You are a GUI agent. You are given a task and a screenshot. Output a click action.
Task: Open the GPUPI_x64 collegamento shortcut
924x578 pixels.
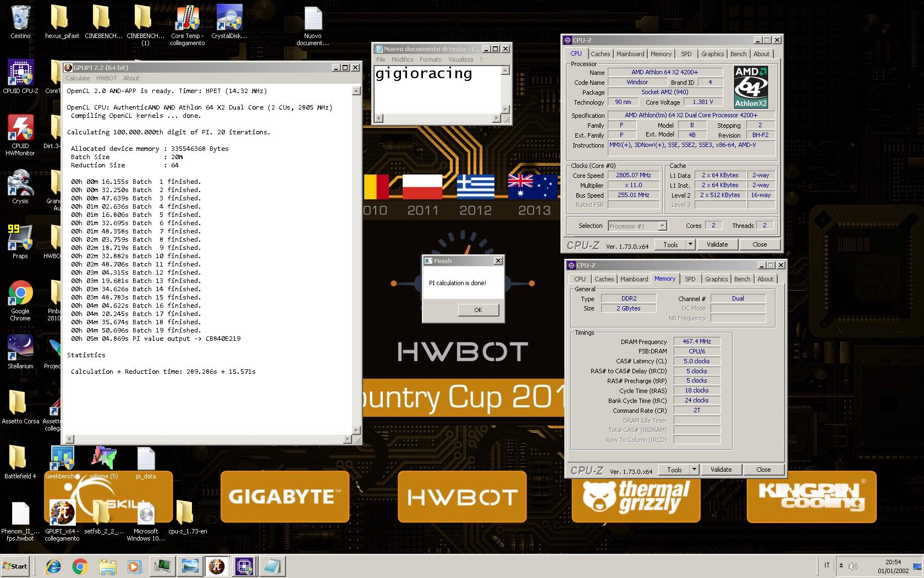tap(62, 521)
